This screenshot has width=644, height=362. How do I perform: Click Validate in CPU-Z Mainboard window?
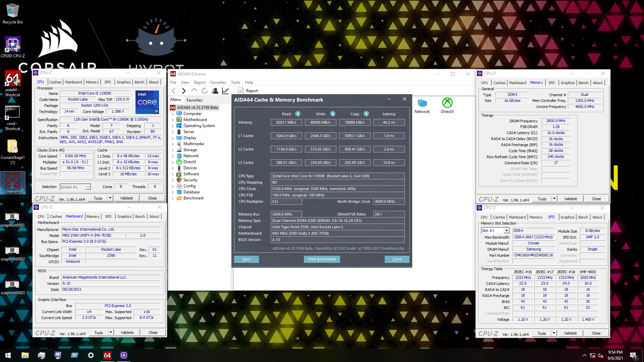point(127,333)
